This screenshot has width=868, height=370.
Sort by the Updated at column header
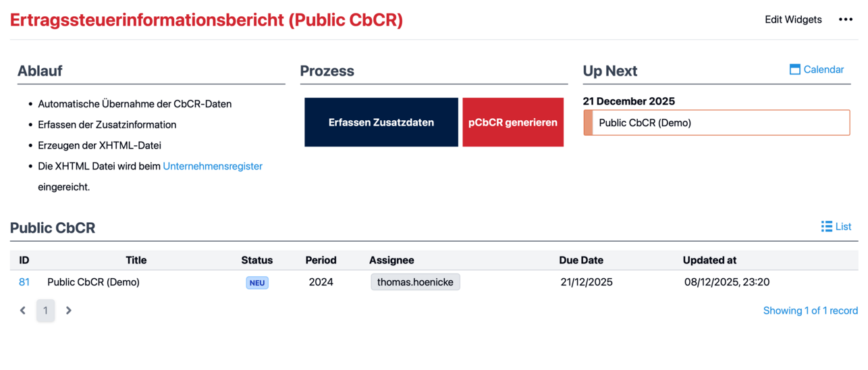pyautogui.click(x=709, y=260)
